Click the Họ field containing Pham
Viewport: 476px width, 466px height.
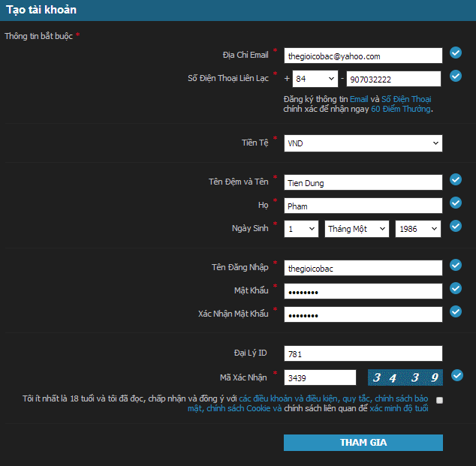coord(363,206)
